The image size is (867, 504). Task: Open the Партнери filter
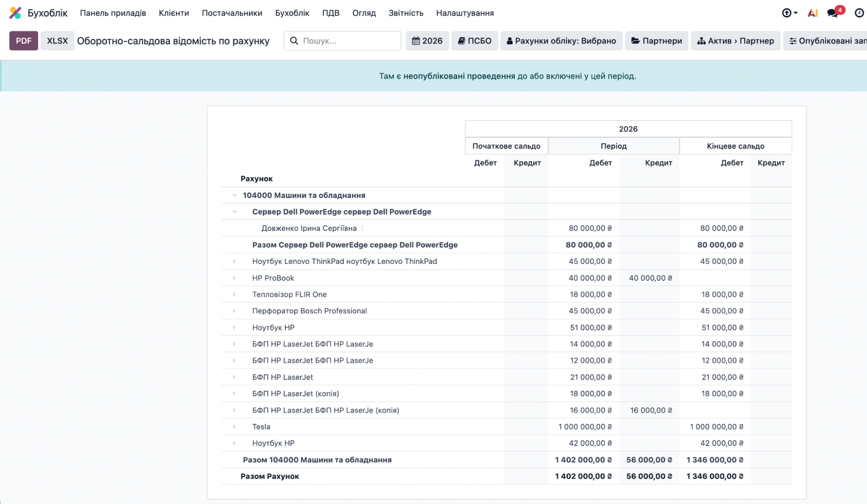pos(657,41)
